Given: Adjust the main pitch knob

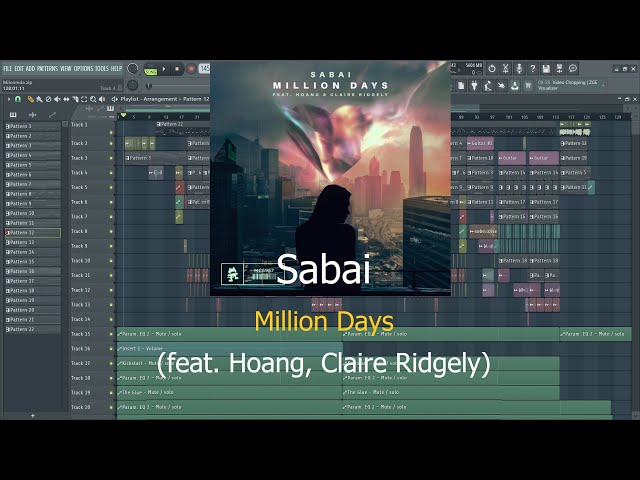Looking at the screenshot, I should (133, 85).
